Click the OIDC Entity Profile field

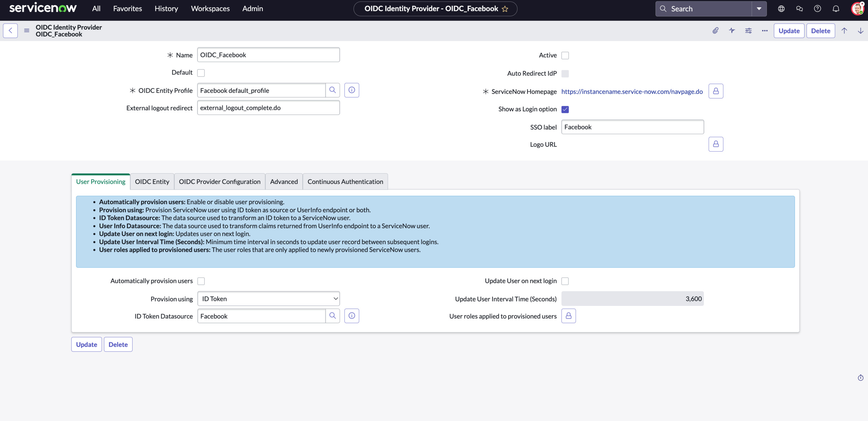[261, 90]
